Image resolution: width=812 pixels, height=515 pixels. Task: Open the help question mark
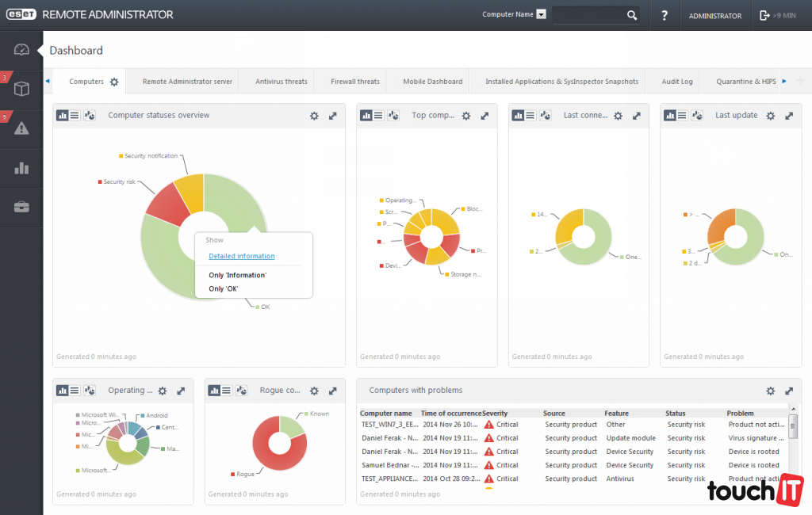point(665,16)
